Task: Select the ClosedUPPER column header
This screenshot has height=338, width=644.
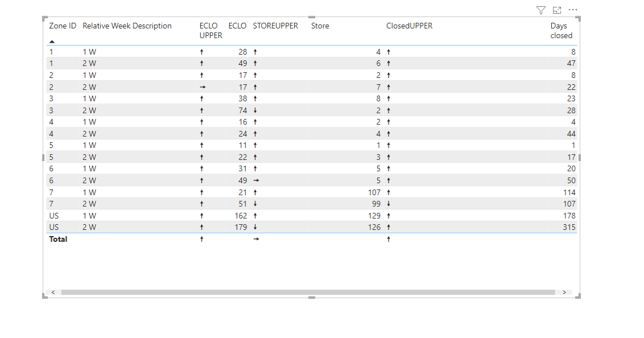Action: (410, 26)
